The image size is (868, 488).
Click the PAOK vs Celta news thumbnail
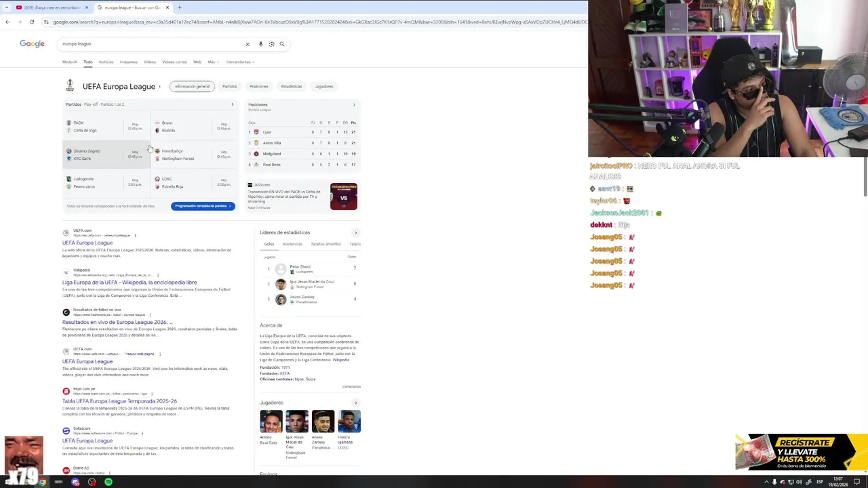[344, 197]
